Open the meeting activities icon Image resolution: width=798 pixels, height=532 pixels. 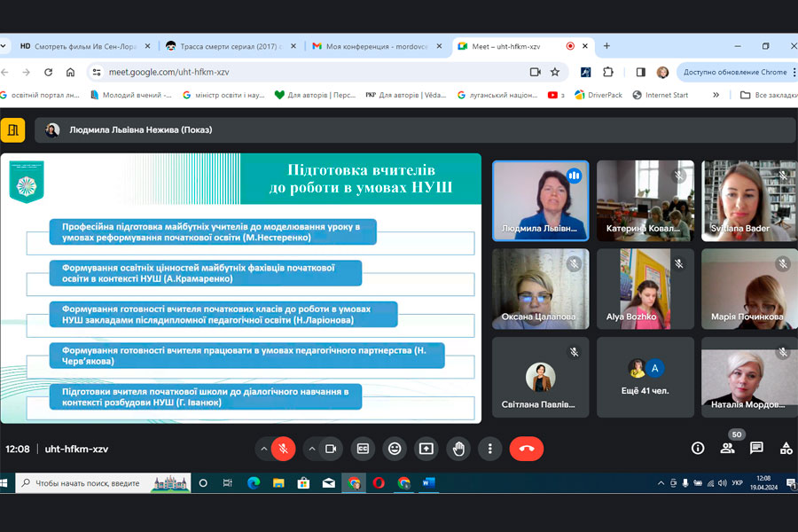(786, 449)
